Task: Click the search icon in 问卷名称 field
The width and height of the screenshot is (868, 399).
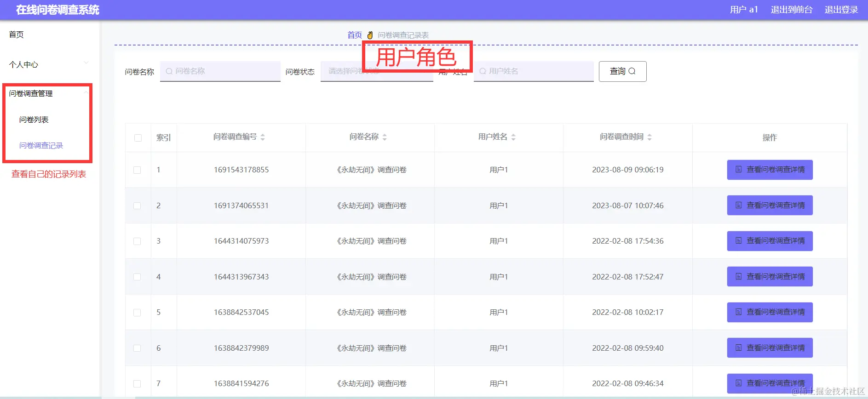Action: pos(169,71)
